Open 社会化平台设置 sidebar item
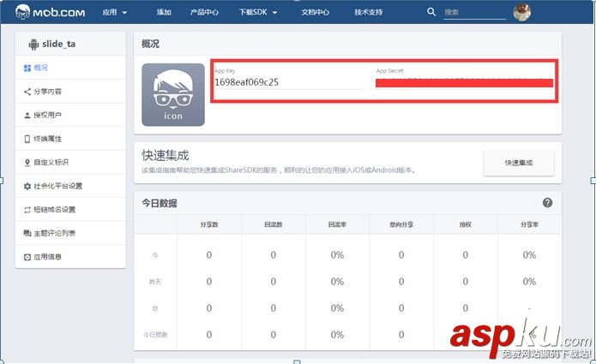Image resolution: width=596 pixels, height=364 pixels. coord(70,186)
